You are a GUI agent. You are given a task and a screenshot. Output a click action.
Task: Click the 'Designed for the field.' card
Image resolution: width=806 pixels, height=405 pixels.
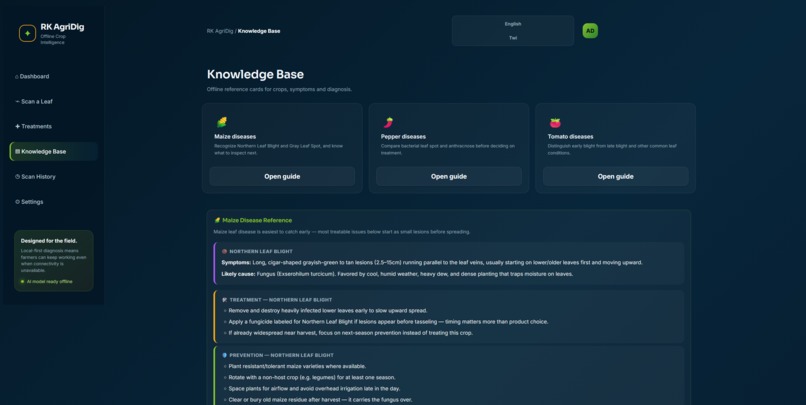pos(53,261)
